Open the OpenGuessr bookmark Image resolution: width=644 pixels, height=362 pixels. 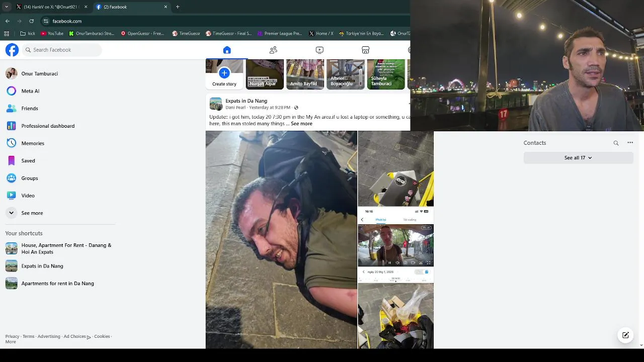tap(143, 34)
